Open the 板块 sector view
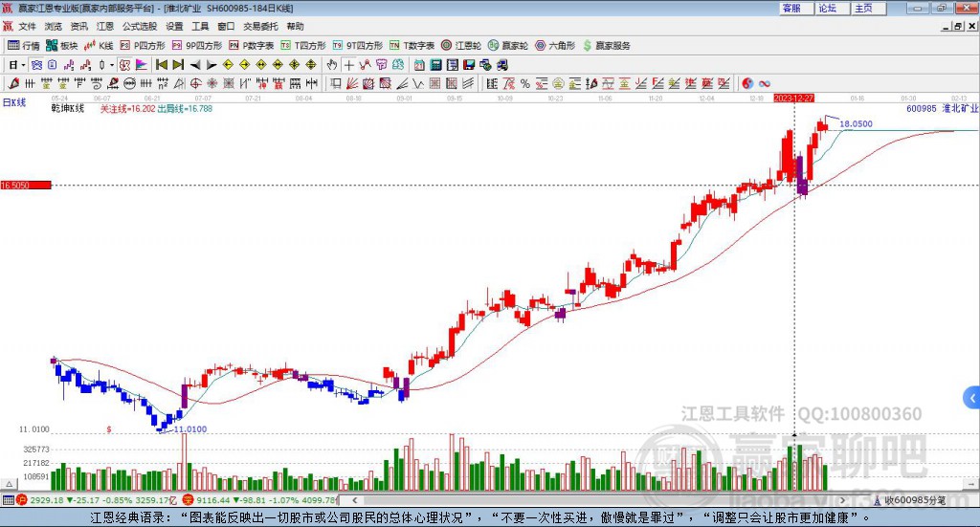Viewport: 980px width, 527px height. 62,46
